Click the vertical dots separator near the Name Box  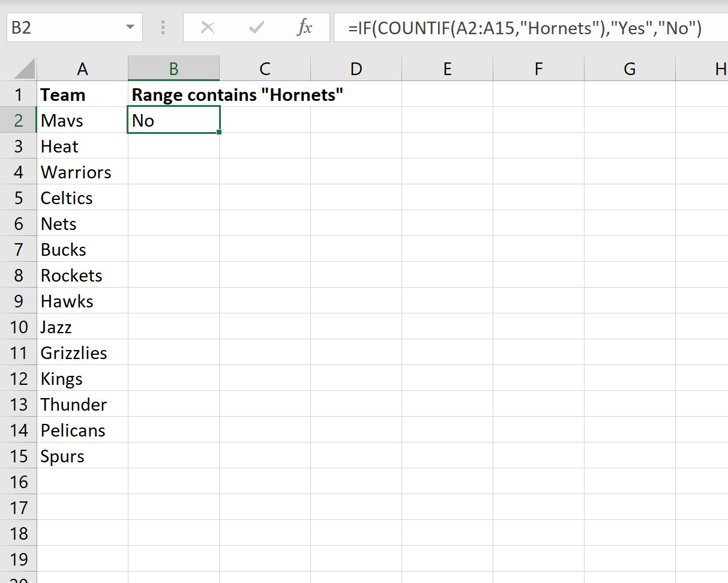(162, 27)
